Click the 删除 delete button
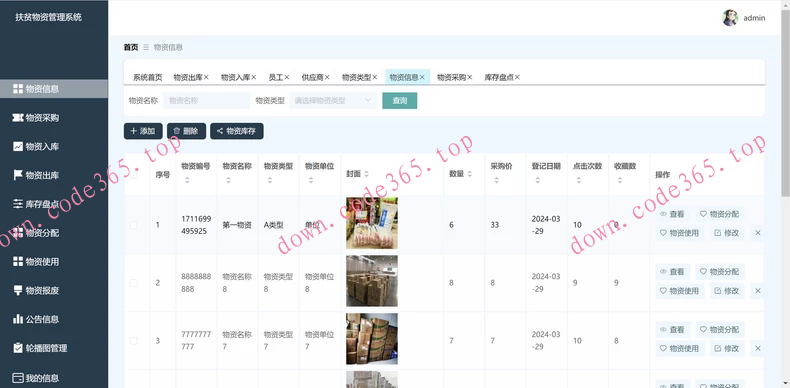 (x=186, y=131)
